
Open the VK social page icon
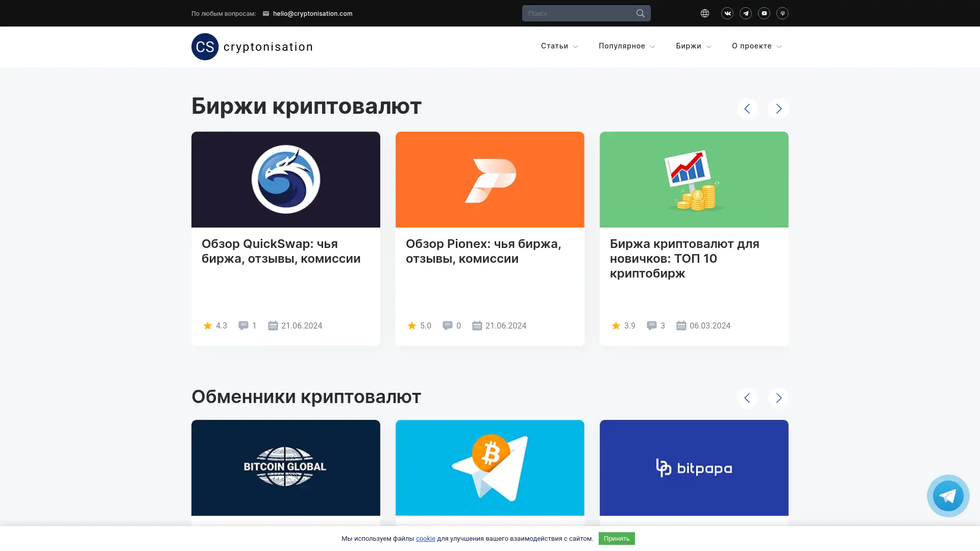pos(727,13)
